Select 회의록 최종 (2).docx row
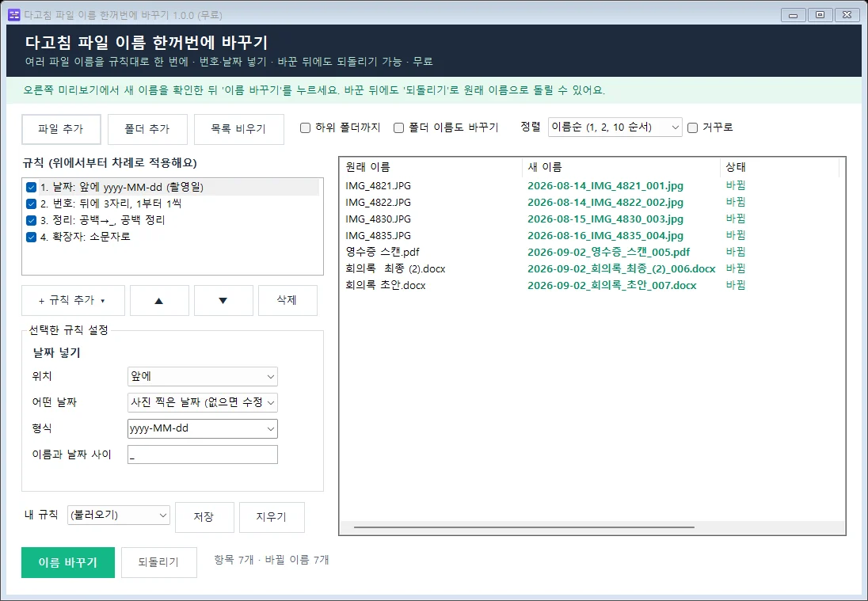 click(x=395, y=269)
